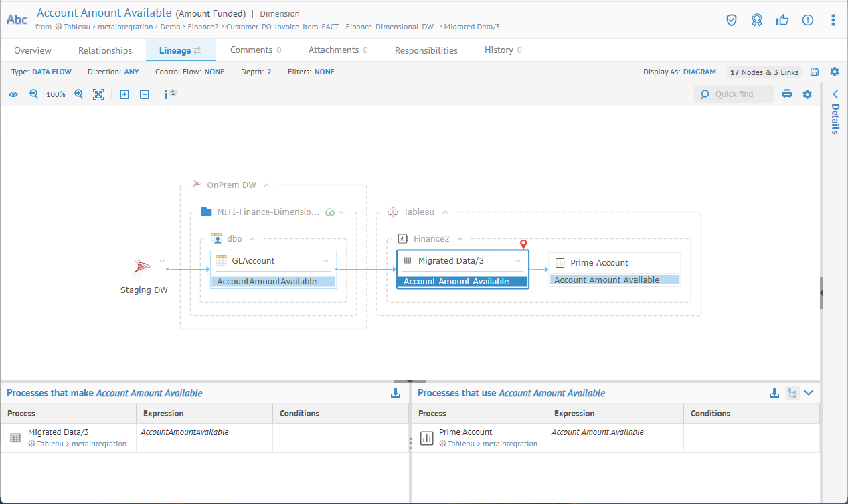
Task: Download the Processes that make list
Action: pos(395,393)
